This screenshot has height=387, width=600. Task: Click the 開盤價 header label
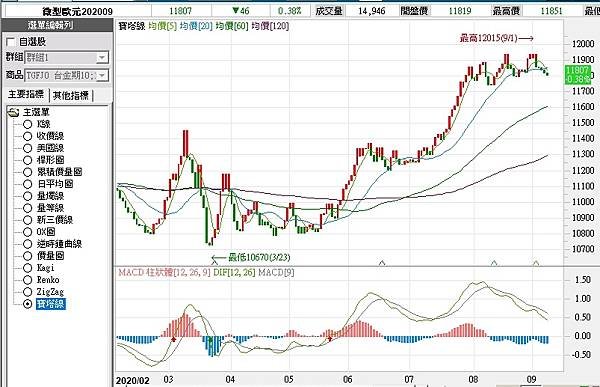(x=414, y=11)
